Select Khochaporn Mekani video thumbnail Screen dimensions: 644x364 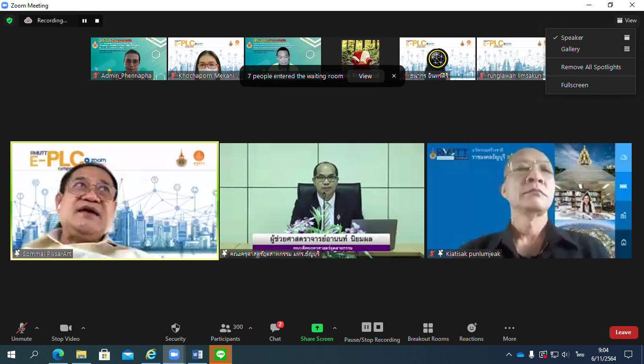tap(206, 59)
